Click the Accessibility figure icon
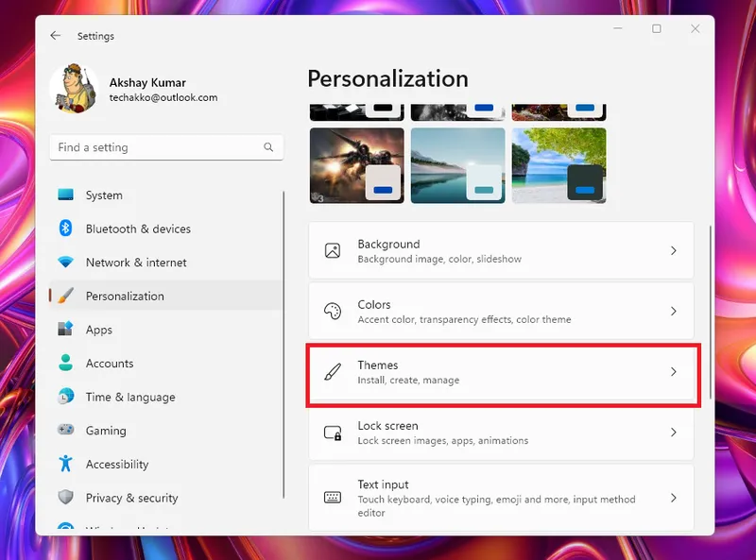 point(65,463)
